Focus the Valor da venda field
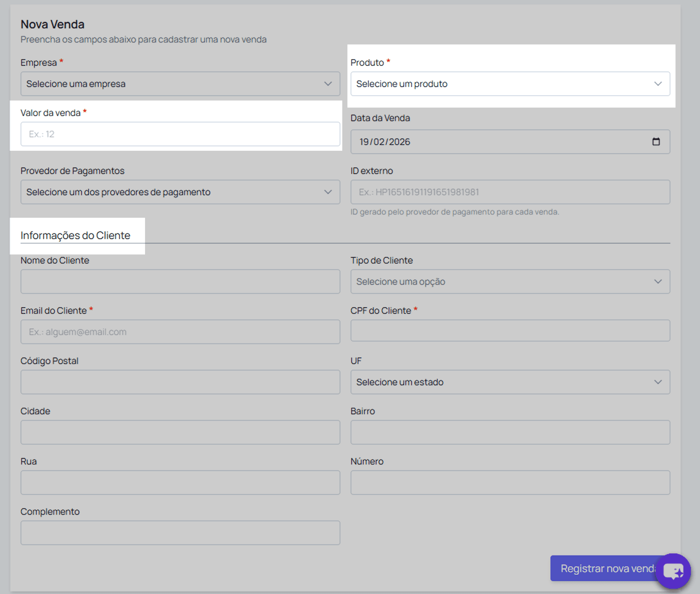 (180, 134)
